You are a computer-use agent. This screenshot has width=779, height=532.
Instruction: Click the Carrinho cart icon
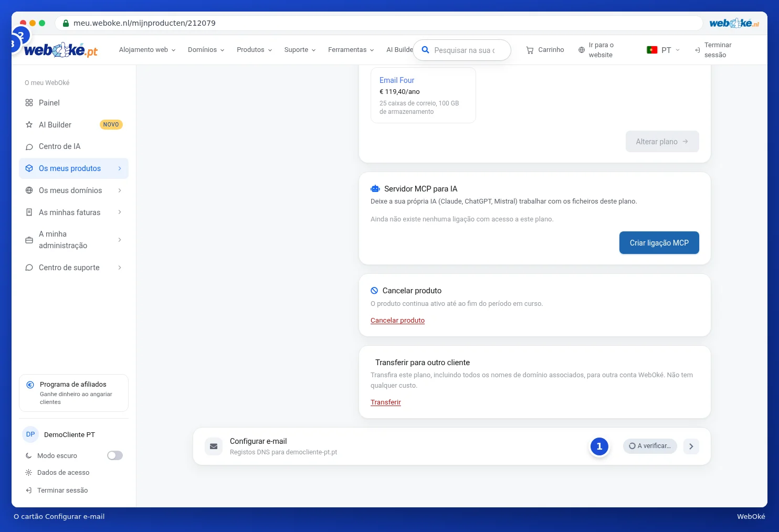pyautogui.click(x=530, y=50)
